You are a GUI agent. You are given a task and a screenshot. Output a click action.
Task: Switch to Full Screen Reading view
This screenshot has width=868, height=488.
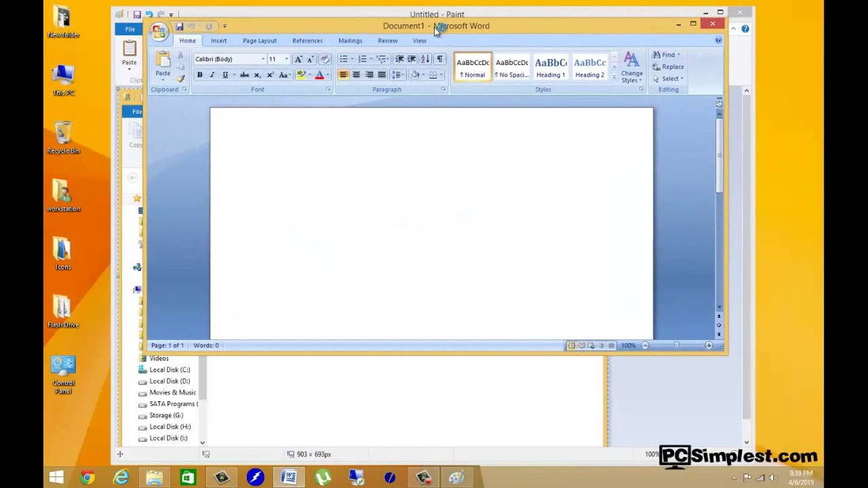pos(581,346)
